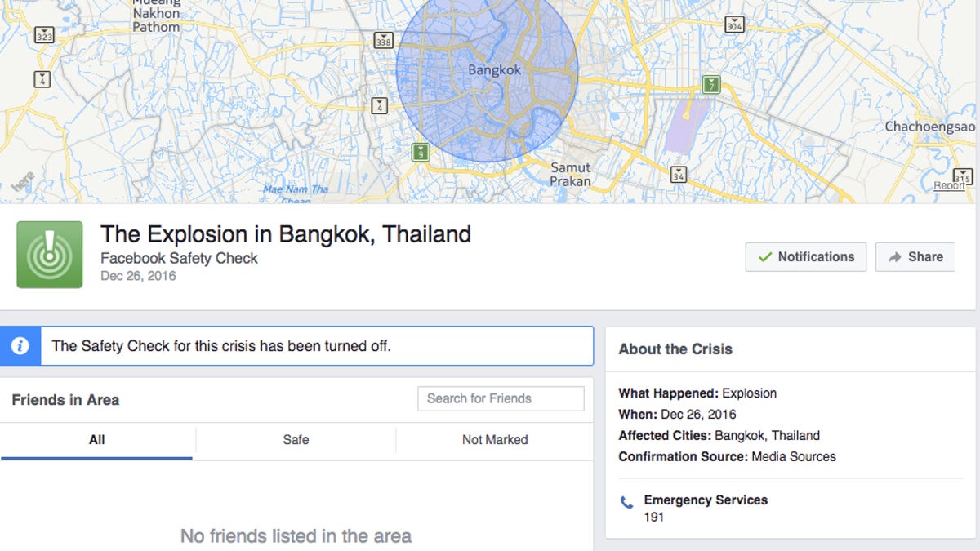
Task: Click the route 338 highway marker
Action: tap(383, 40)
